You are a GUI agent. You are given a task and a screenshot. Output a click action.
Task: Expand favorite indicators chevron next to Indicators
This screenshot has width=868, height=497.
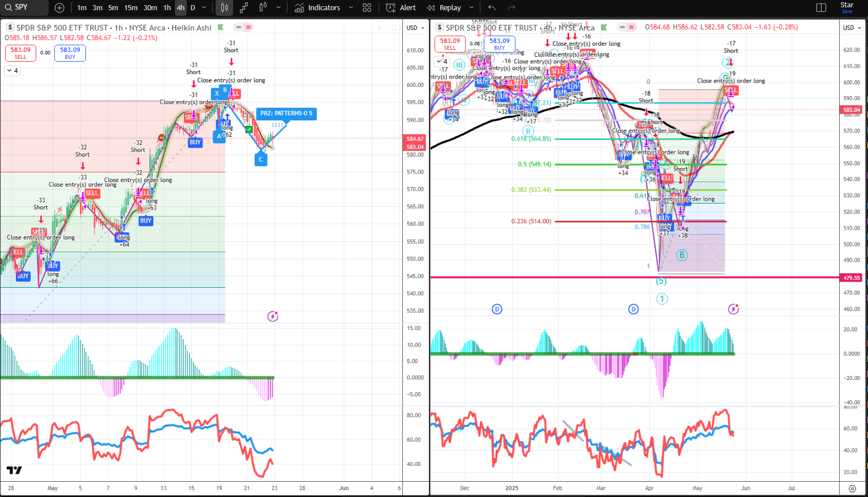[351, 8]
